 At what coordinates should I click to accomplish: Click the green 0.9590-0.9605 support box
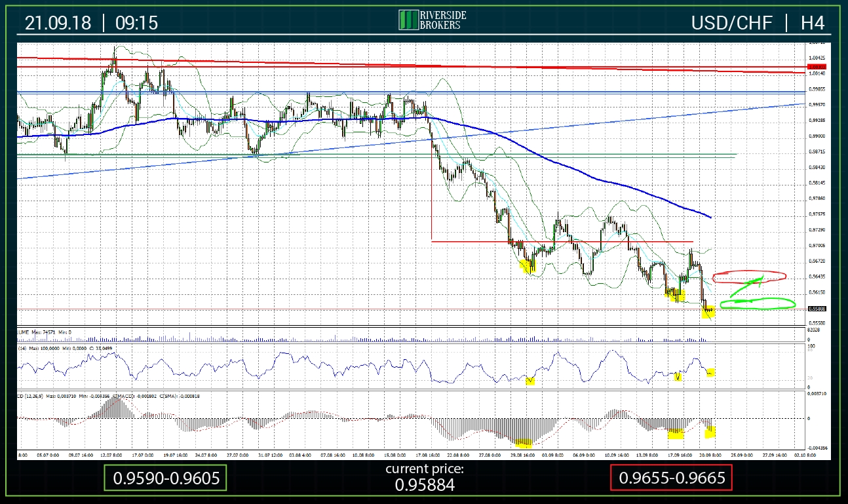[x=166, y=478]
